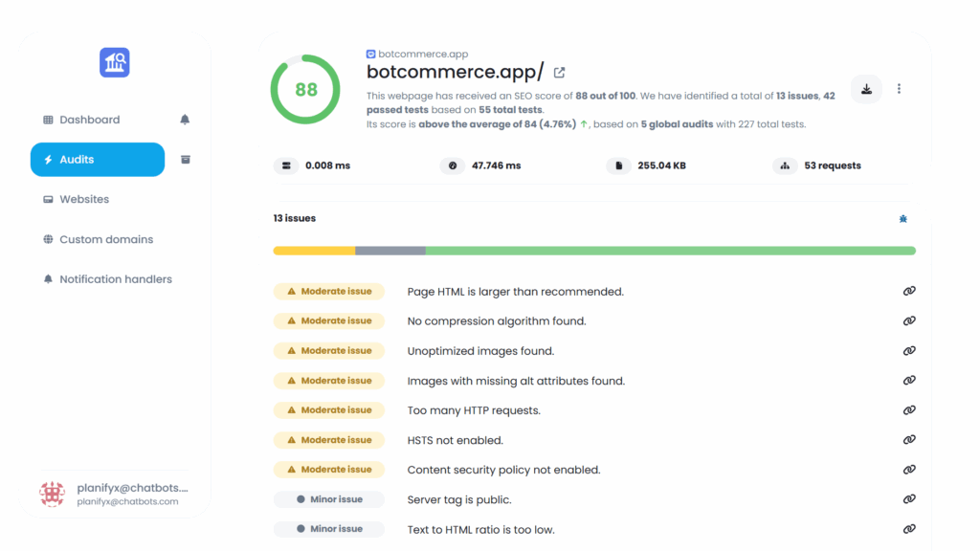The height and width of the screenshot is (551, 980).
Task: Copy link for Page HTML size issue
Action: pos(909,292)
